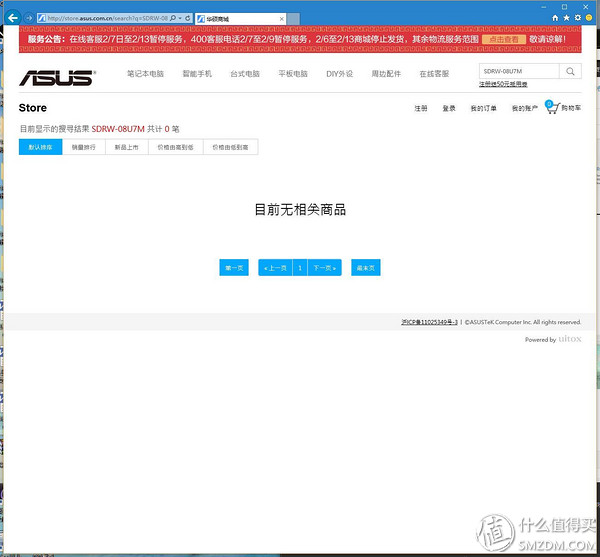Open the 周边配件 menu
This screenshot has height=557, width=600.
pos(386,73)
